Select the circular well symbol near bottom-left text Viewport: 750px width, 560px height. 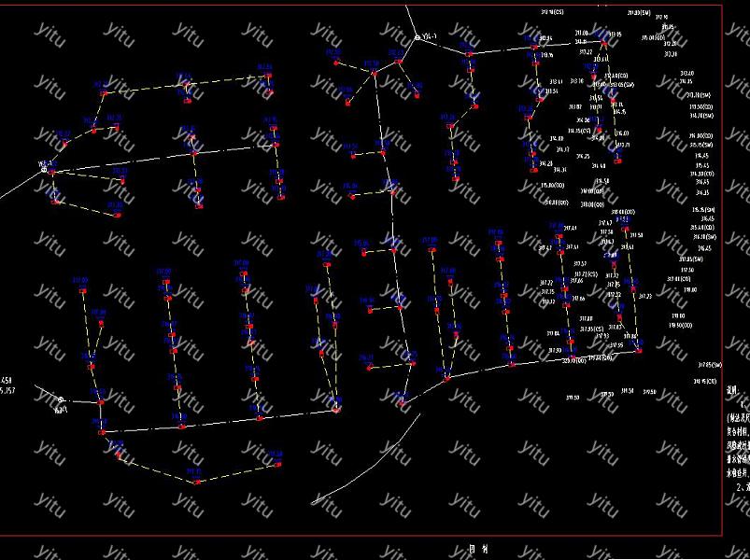pos(62,399)
